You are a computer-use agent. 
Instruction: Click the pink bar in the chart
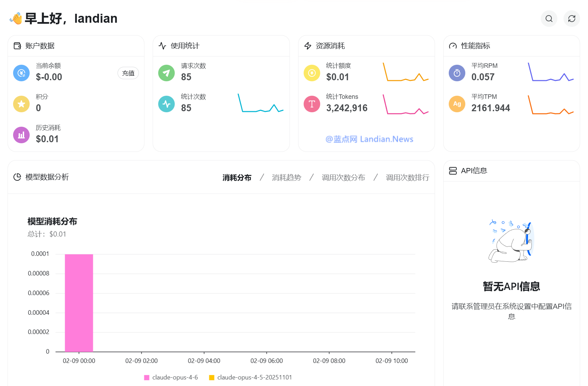tap(79, 303)
